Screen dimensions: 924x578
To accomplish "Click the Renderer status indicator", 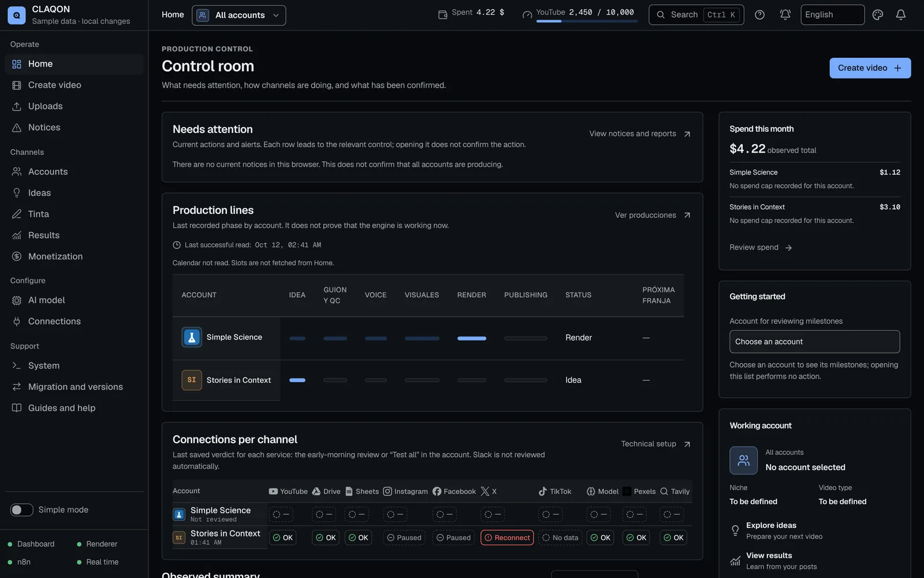I will click(x=97, y=544).
